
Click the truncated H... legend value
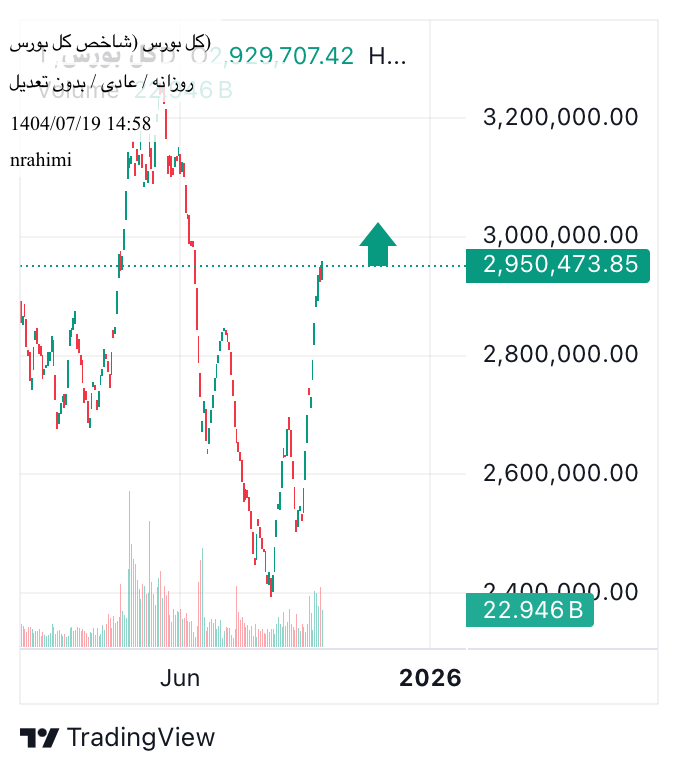[387, 55]
